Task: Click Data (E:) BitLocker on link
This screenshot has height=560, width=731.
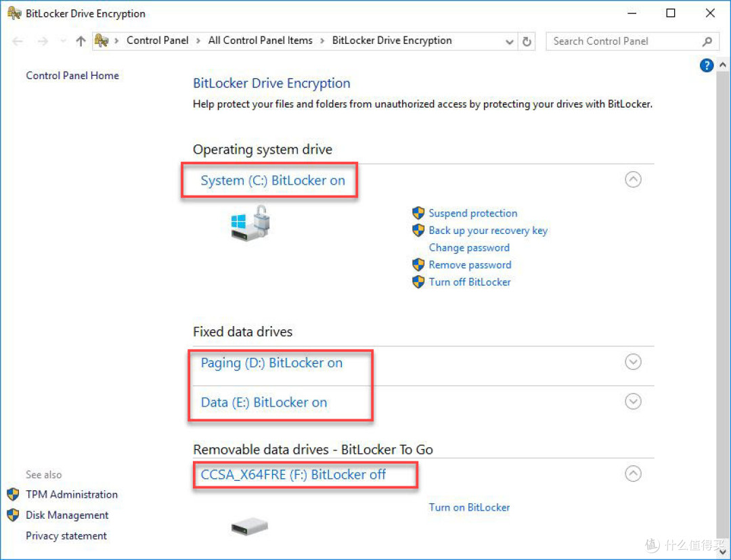Action: (x=264, y=402)
